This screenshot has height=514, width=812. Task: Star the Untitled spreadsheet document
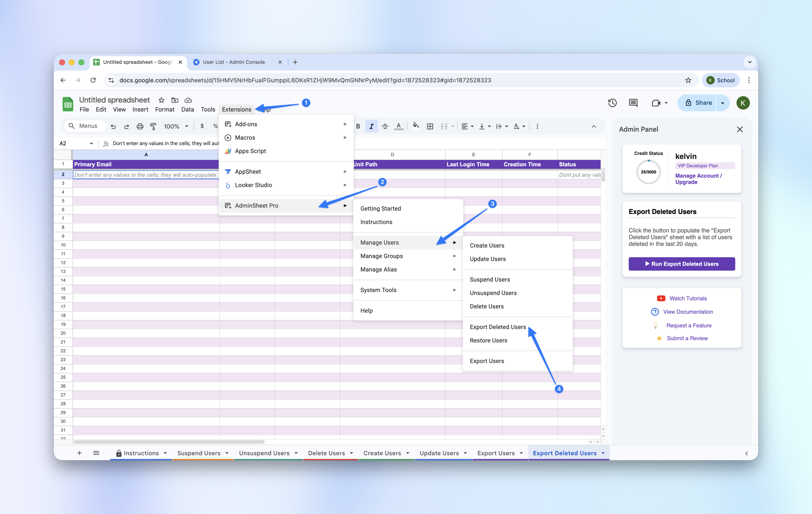[161, 100]
